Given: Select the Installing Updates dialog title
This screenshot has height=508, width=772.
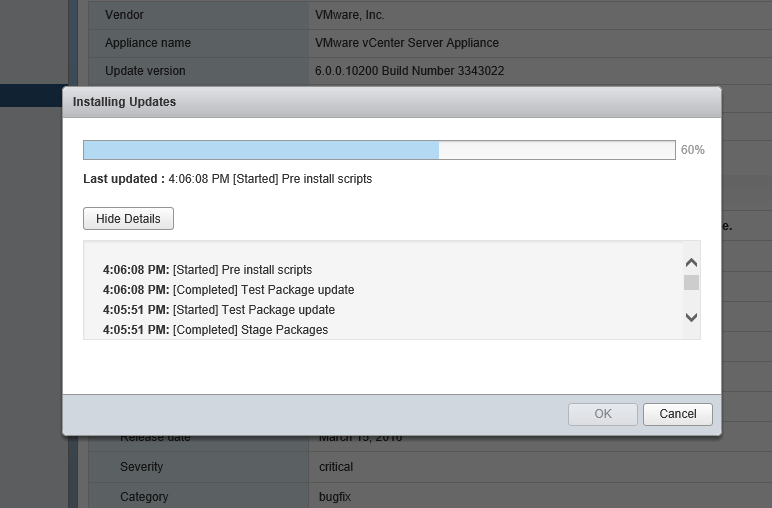Looking at the screenshot, I should (x=124, y=102).
